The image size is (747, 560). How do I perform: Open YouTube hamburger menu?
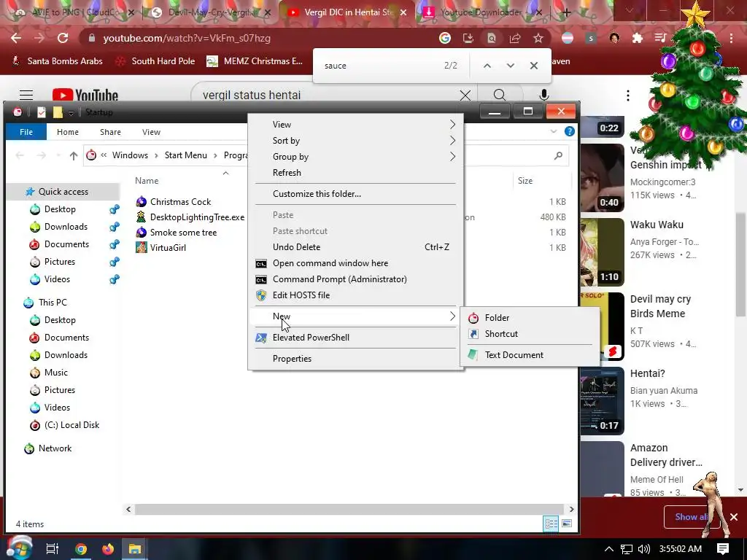(26, 95)
